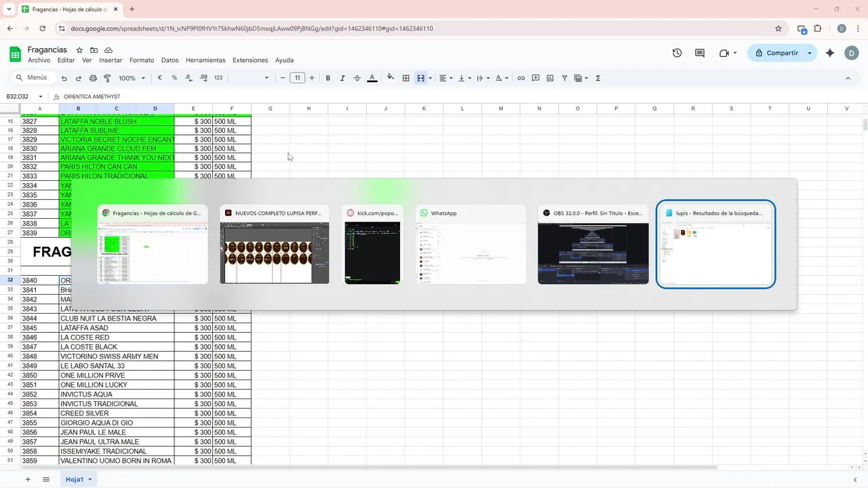This screenshot has height=488, width=868.
Task: Open the Herramientas menu
Action: pyautogui.click(x=205, y=60)
